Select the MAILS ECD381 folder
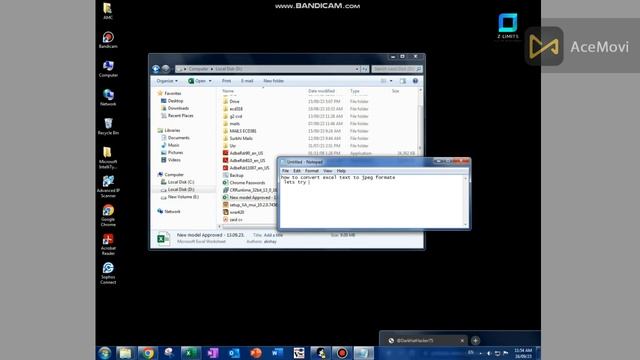 (x=243, y=131)
